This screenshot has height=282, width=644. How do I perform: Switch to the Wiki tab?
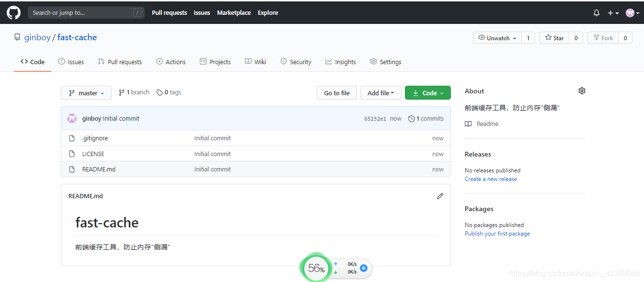tap(255, 62)
